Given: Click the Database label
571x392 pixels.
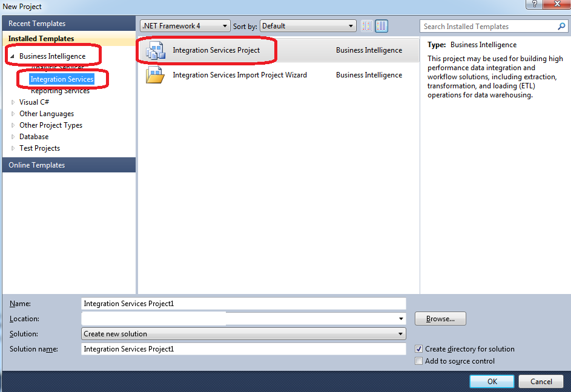Looking at the screenshot, I should click(34, 137).
